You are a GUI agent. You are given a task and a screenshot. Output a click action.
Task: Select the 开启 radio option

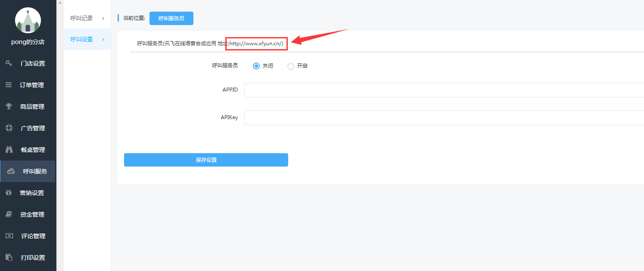click(x=291, y=66)
